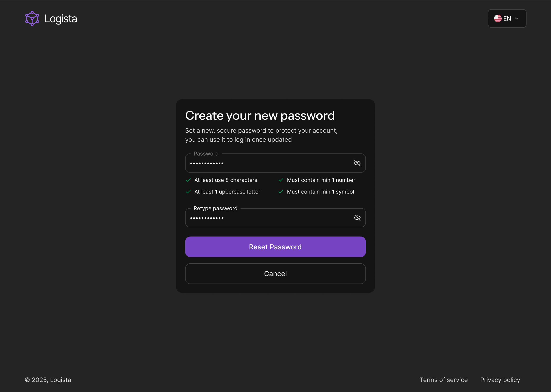Click the Must contain min 1 symbol label
Viewport: 551px width, 392px height.
(x=320, y=192)
